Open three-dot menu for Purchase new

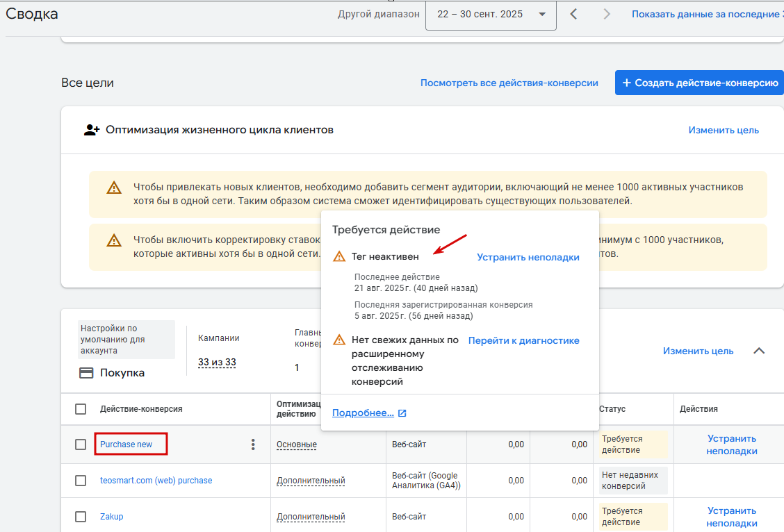tap(253, 444)
